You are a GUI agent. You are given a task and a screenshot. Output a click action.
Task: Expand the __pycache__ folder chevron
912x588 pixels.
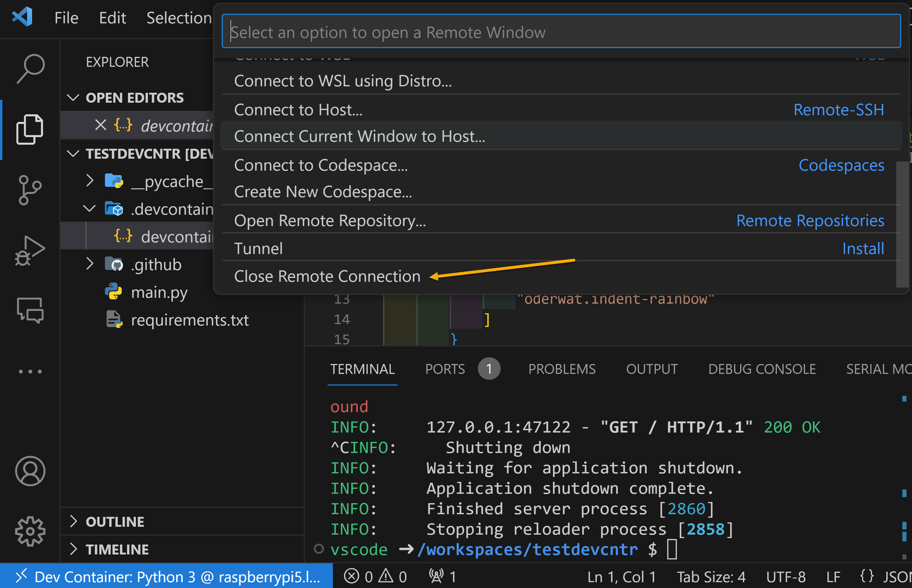click(x=89, y=181)
